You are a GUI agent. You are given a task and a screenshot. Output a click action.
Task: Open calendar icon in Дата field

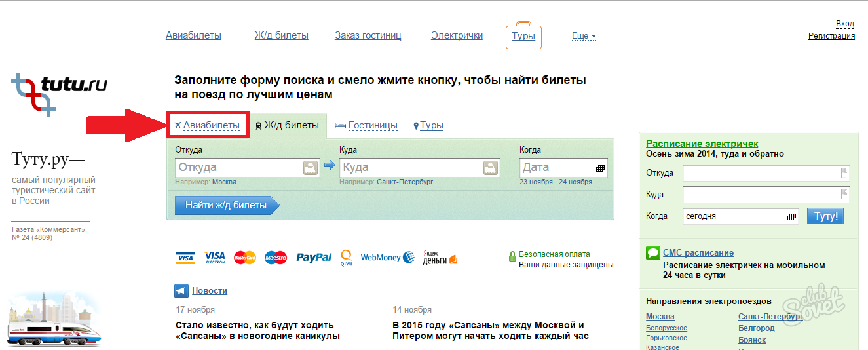pyautogui.click(x=599, y=168)
